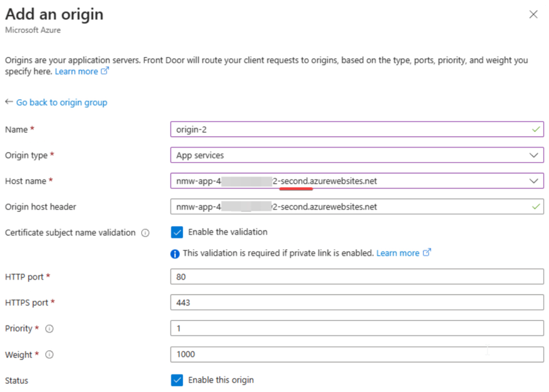549x392 pixels.
Task: Click the Host name label
Action: coord(26,181)
